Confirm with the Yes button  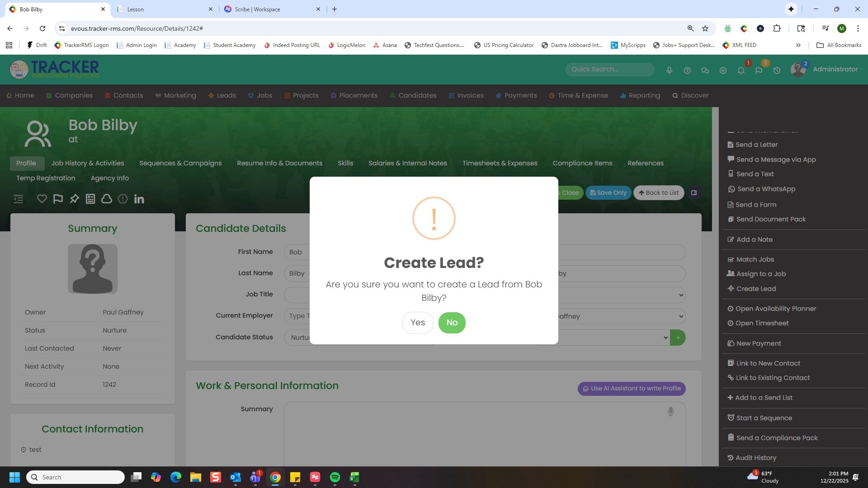point(418,323)
